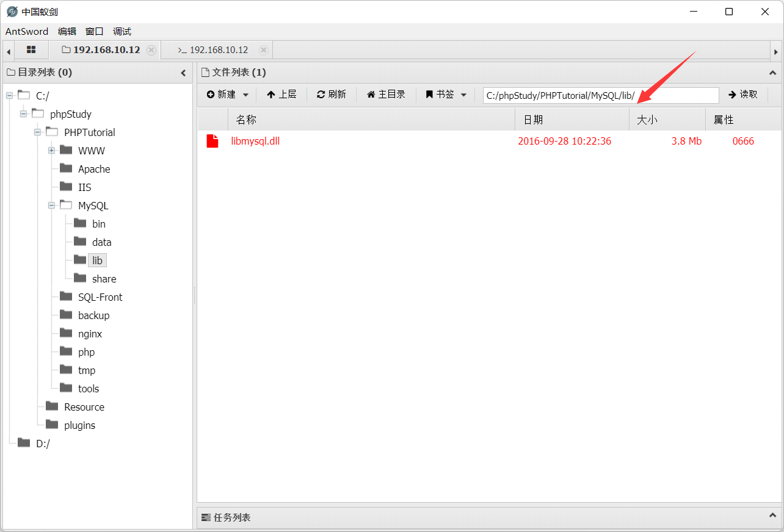Open the plugins folder
Image resolution: width=784 pixels, height=532 pixels.
[71, 425]
